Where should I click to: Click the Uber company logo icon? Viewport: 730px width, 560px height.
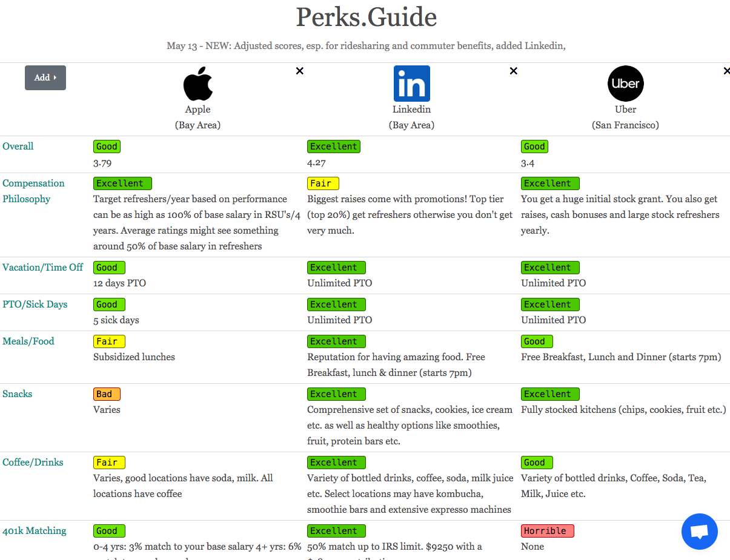(625, 83)
